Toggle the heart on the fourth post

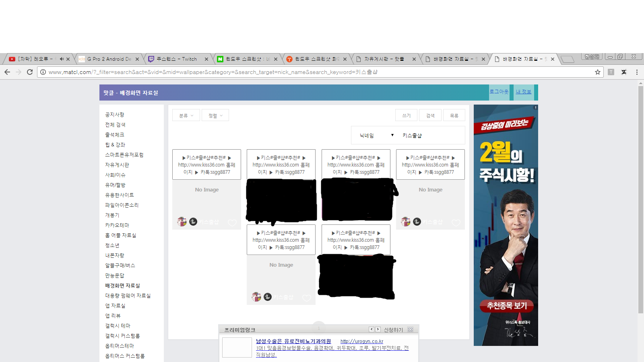coord(456,222)
